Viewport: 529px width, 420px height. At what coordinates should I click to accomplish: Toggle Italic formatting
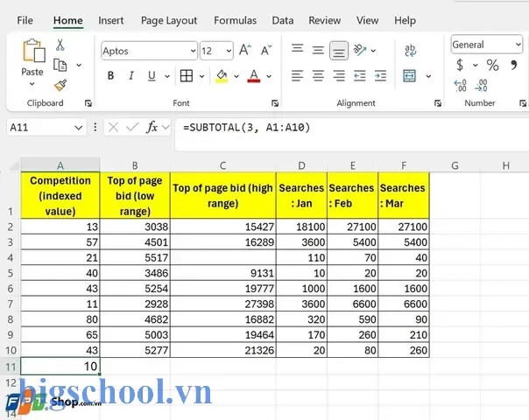131,76
